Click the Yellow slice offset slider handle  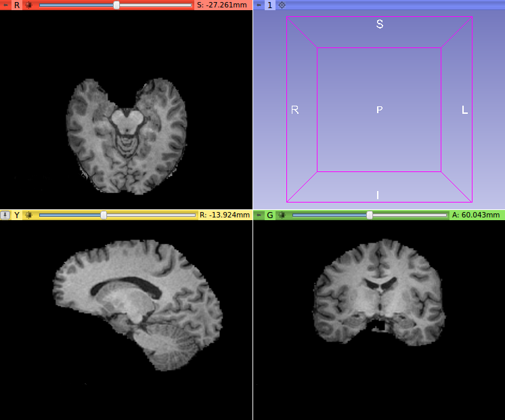[x=104, y=215]
